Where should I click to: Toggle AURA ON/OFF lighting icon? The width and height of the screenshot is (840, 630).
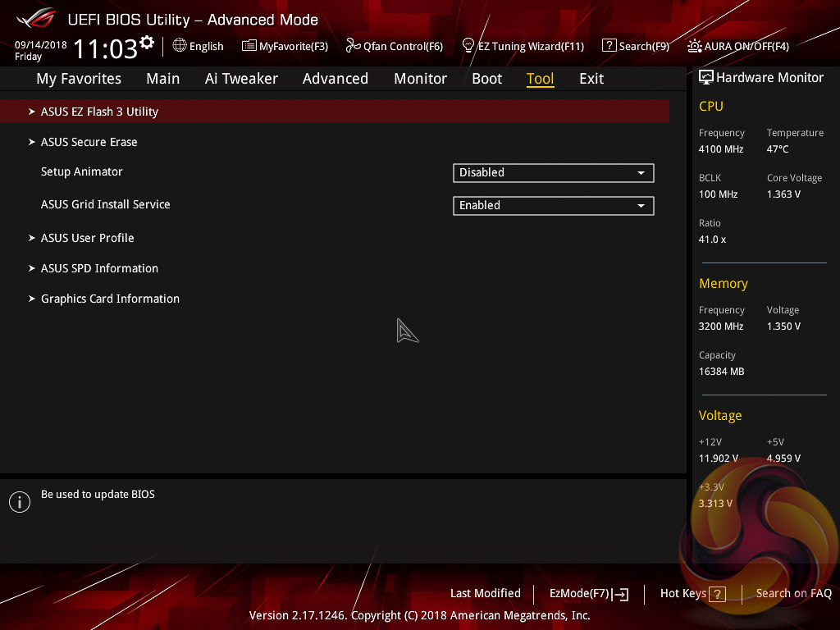695,46
